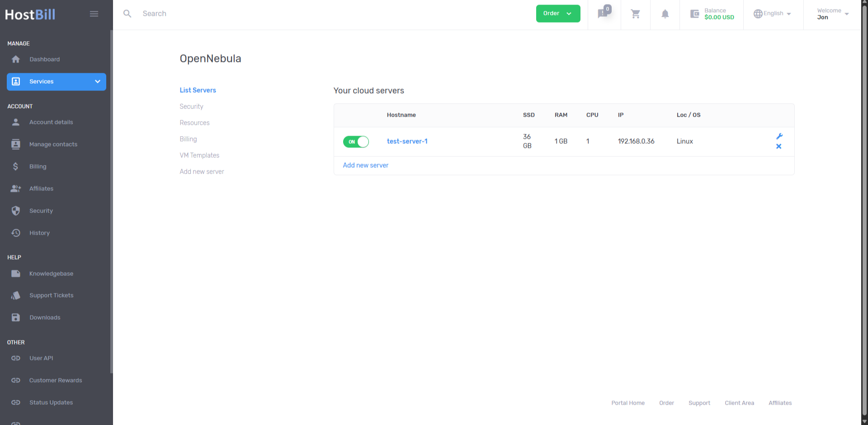This screenshot has width=868, height=425.
Task: Open the green Order dropdown button
Action: 558,14
